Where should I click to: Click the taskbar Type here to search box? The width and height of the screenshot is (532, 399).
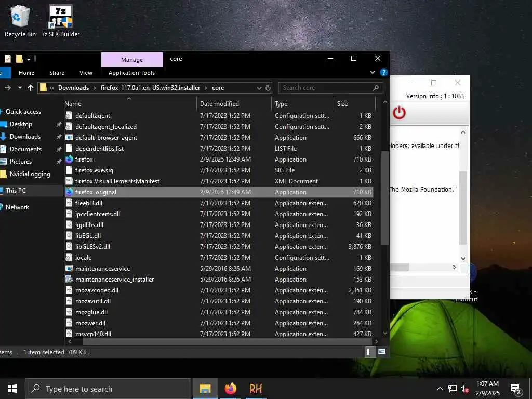108,389
